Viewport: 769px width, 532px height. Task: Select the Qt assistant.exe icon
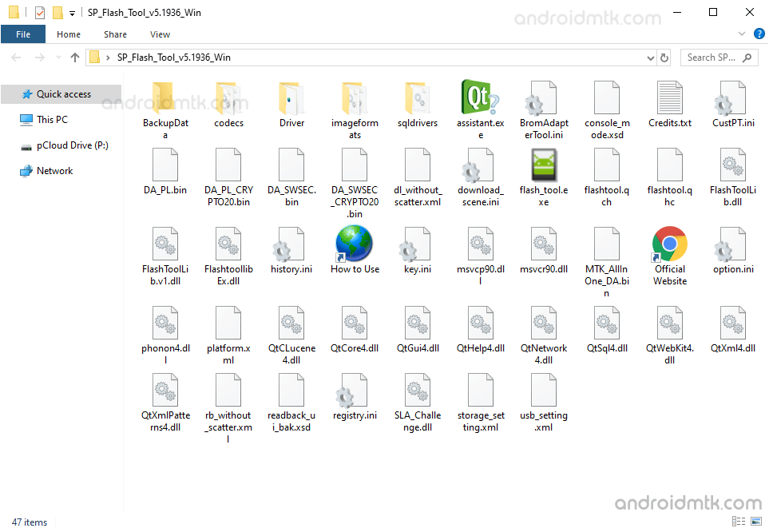[480, 97]
